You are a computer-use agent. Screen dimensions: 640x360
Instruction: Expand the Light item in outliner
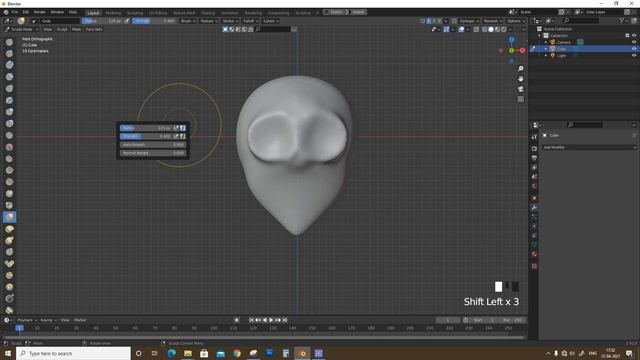(x=546, y=56)
